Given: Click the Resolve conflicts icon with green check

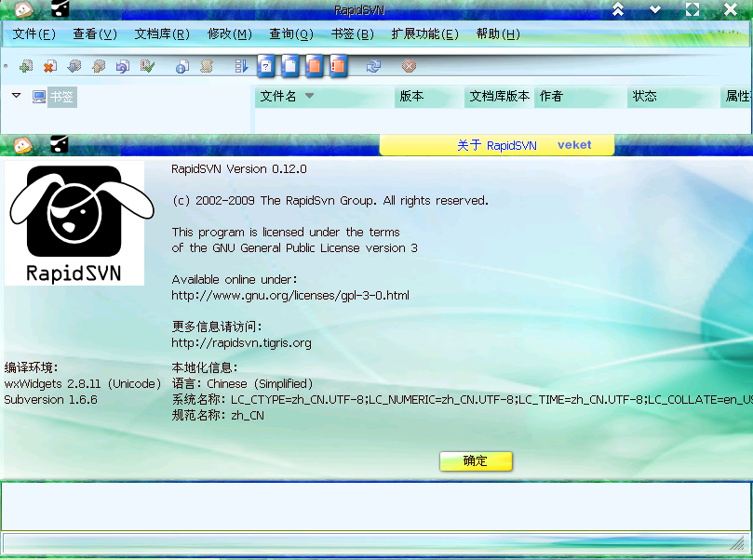Looking at the screenshot, I should (x=147, y=66).
